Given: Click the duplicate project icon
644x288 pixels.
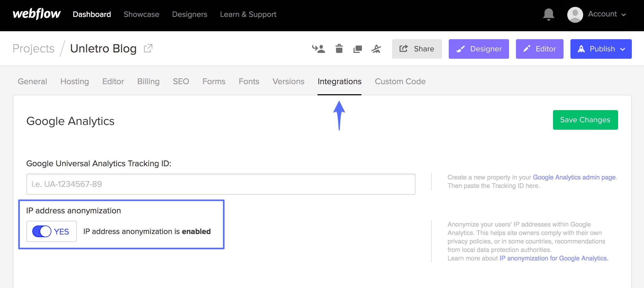Looking at the screenshot, I should 357,49.
